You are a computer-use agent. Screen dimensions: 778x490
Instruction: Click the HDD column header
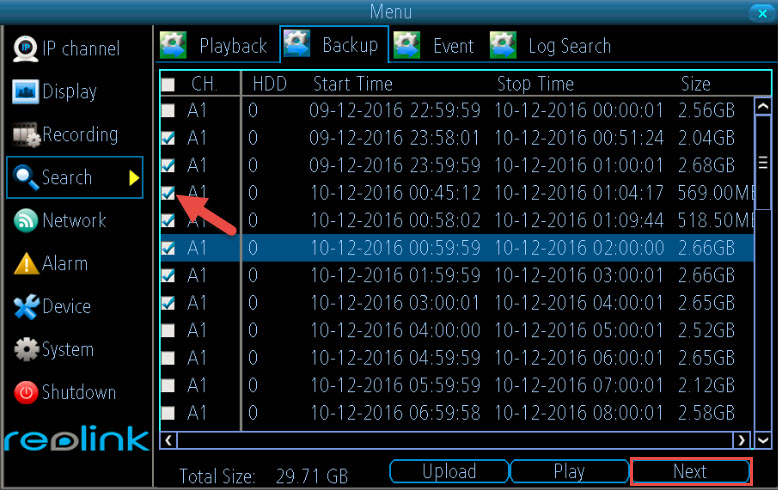tap(269, 84)
